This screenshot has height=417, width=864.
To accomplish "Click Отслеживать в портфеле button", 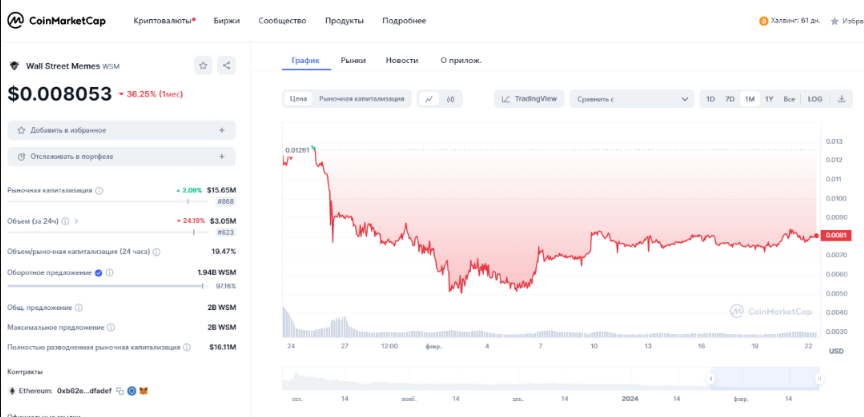I will tap(122, 156).
